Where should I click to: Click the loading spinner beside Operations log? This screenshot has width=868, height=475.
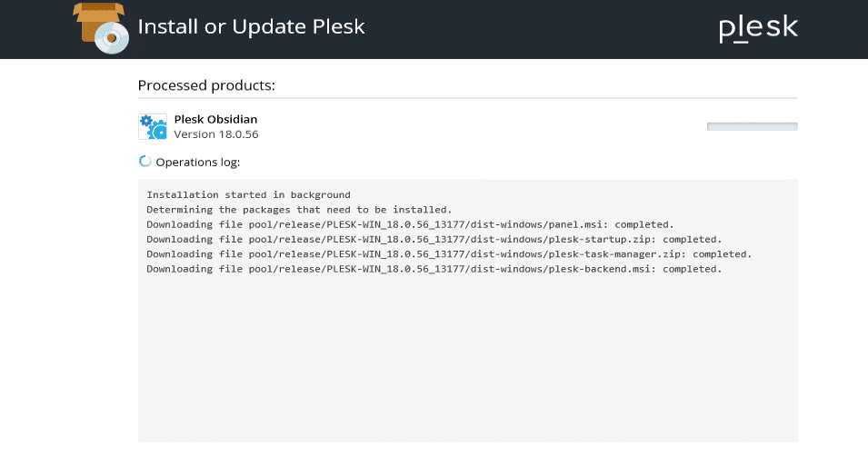coord(145,162)
